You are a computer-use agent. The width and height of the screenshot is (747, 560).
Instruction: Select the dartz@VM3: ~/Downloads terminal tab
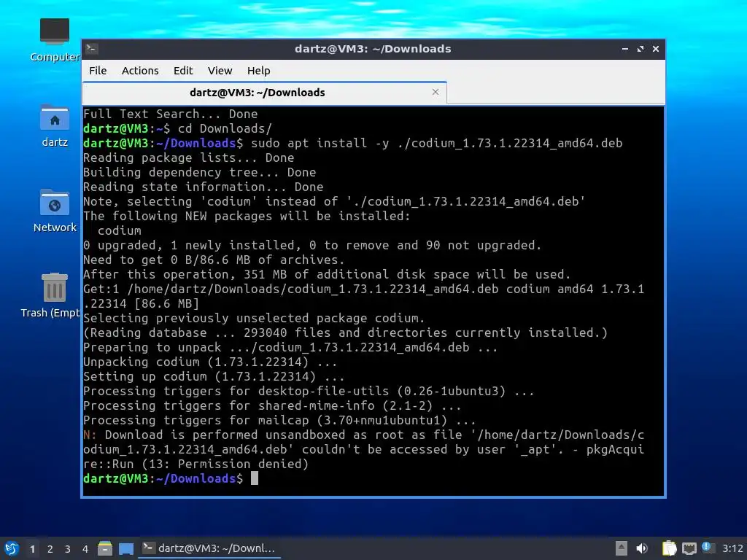point(264,93)
